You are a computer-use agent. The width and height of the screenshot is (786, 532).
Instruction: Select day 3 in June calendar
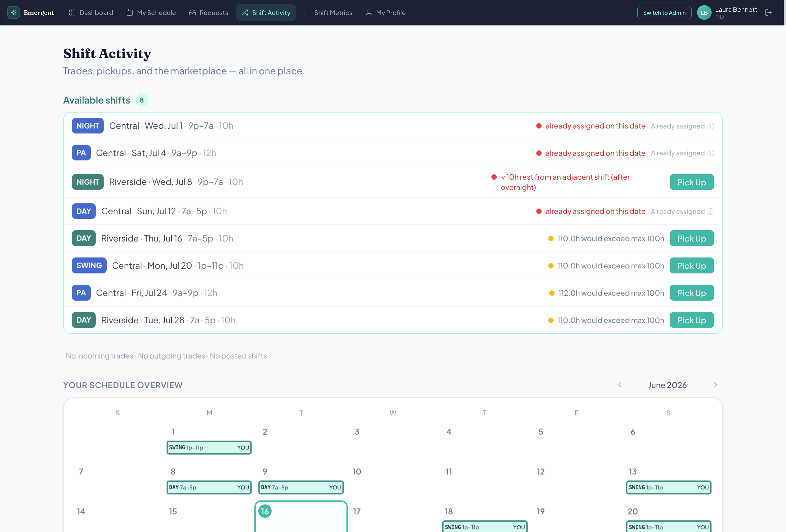point(357,432)
